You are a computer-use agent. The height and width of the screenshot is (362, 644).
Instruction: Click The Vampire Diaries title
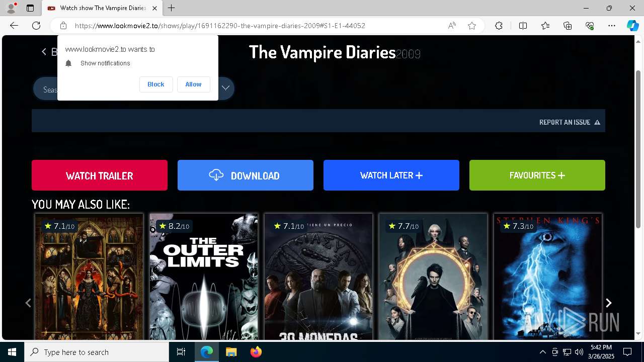click(323, 52)
